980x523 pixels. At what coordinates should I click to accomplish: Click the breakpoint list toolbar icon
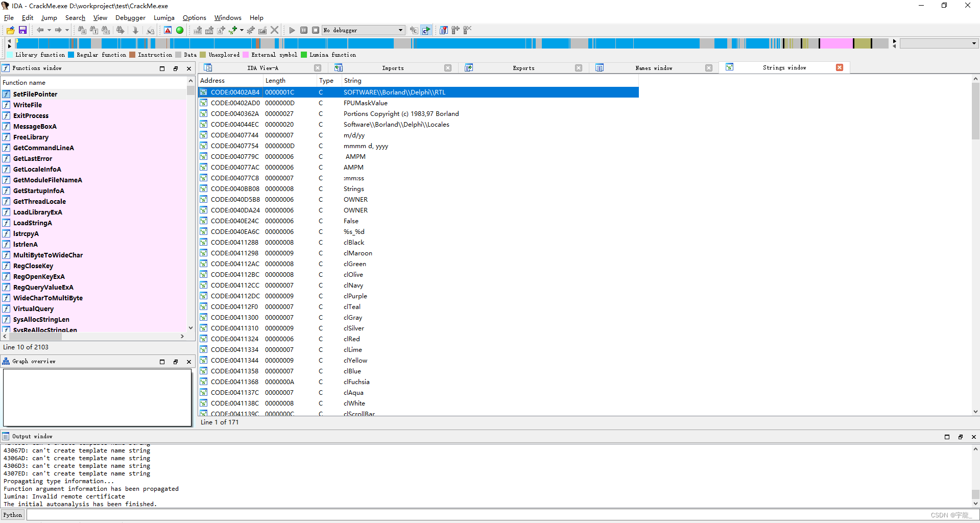(x=443, y=30)
